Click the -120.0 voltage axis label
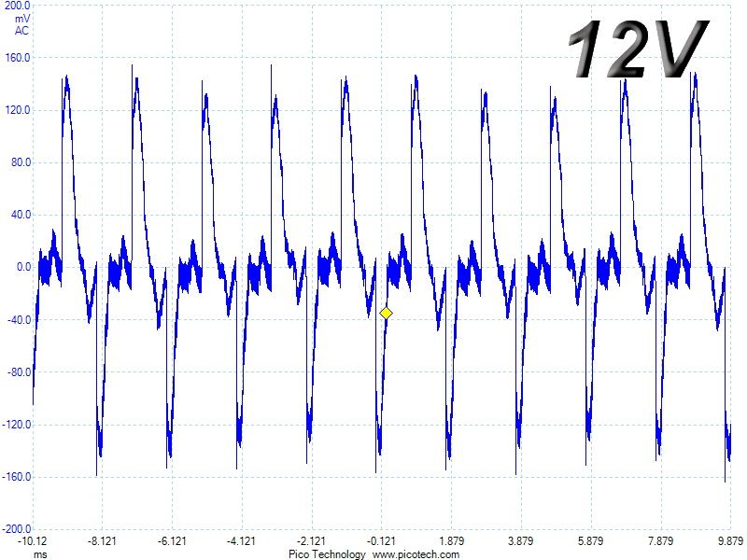747x560 pixels. point(17,425)
